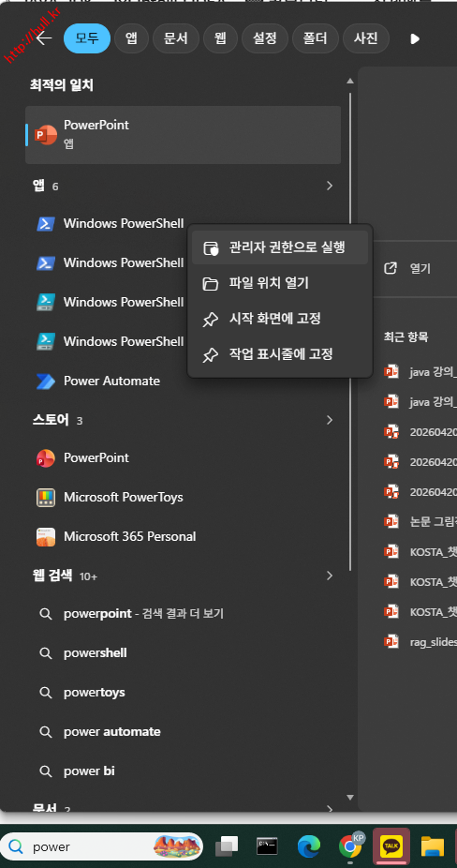Open KakaoTalk on the taskbar
457x868 pixels.
(391, 846)
